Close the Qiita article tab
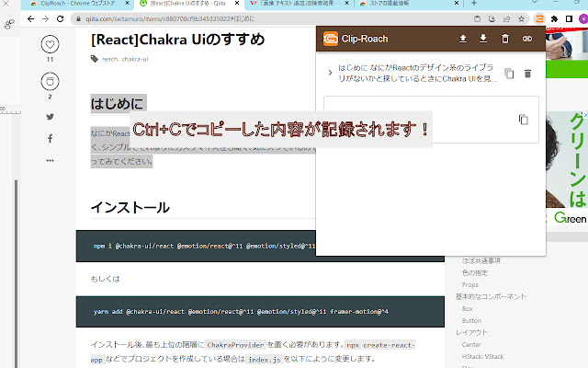This screenshot has width=588, height=368. (x=237, y=3)
